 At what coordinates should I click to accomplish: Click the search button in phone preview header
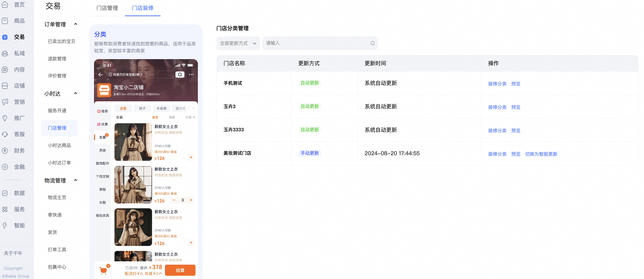(180, 75)
